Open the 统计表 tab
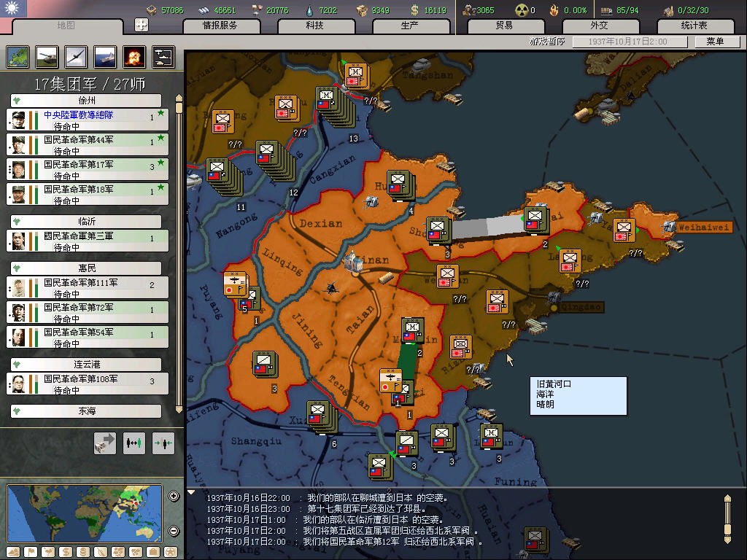The height and width of the screenshot is (560, 747). click(x=694, y=26)
